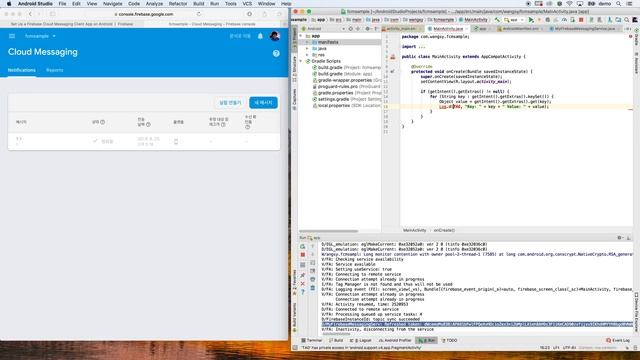Collapse Gradle Scripts node

coord(301,61)
